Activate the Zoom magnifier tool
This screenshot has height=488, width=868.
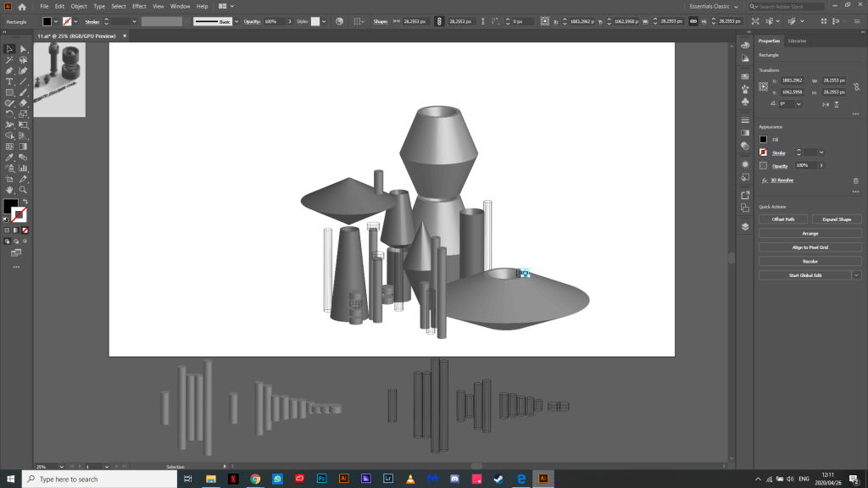23,190
